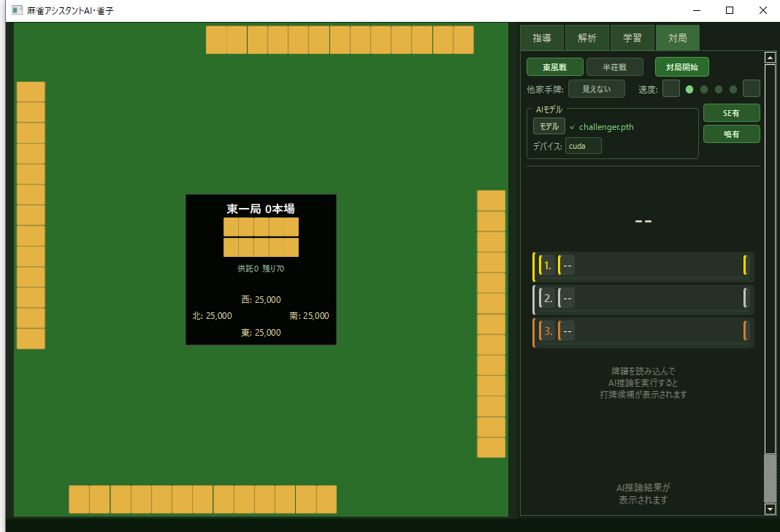Select candidate row numbered 2.
This screenshot has height=532, width=780.
pyautogui.click(x=643, y=298)
